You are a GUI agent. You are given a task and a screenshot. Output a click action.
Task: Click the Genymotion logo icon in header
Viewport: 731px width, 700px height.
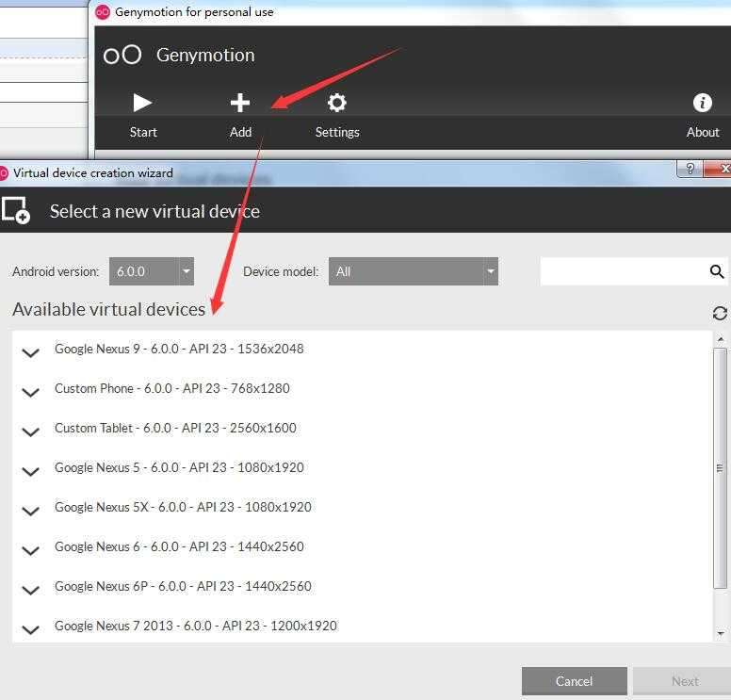(x=122, y=55)
